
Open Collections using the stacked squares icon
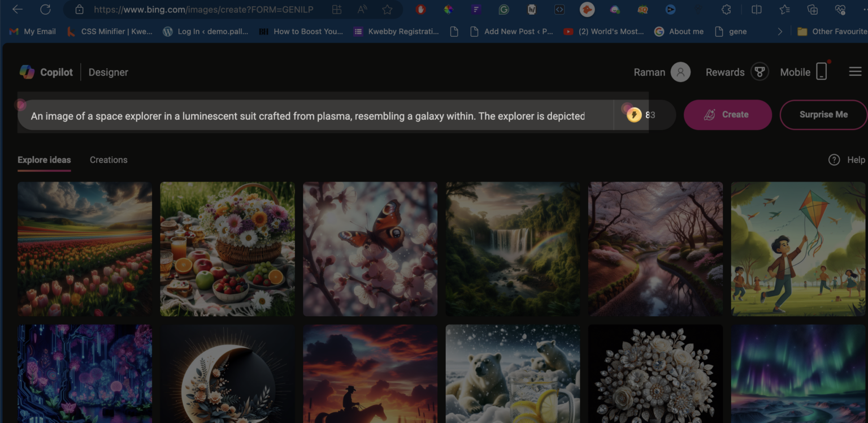pyautogui.click(x=812, y=10)
